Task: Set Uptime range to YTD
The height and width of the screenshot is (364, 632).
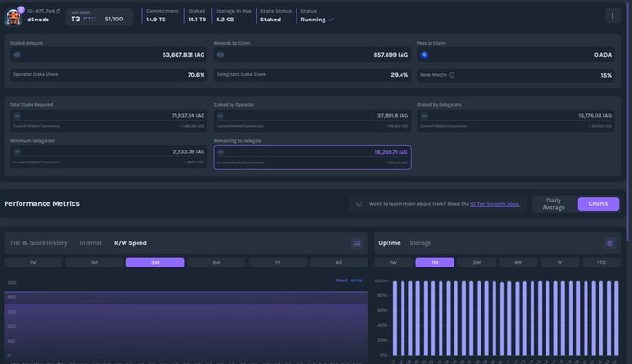Action: click(601, 263)
